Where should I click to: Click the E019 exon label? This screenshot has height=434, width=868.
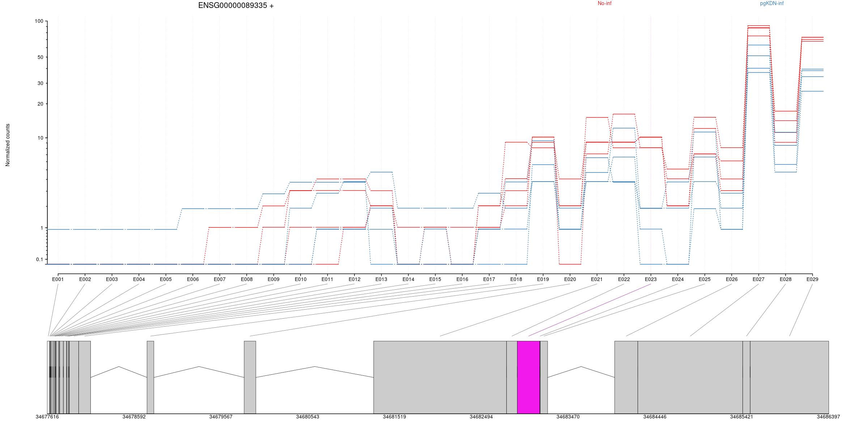[543, 279]
